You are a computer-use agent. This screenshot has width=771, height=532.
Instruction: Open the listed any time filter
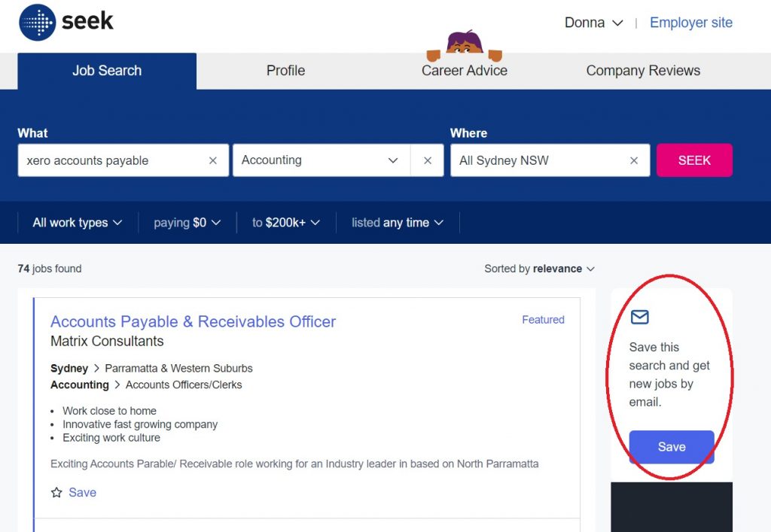[398, 223]
